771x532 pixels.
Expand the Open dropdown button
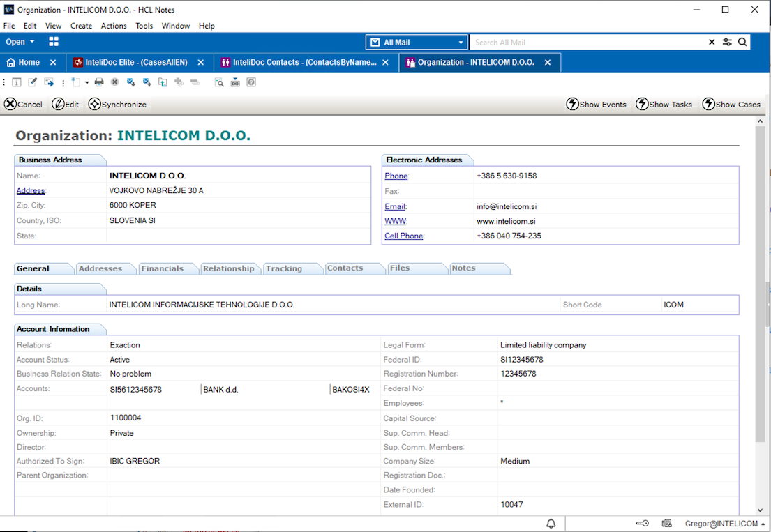[x=20, y=42]
